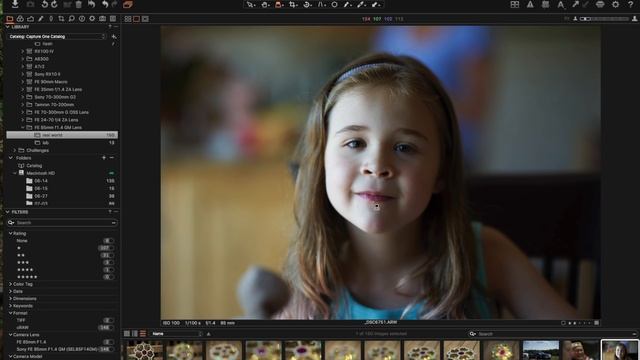Click the grid overlay icon

point(545,4)
